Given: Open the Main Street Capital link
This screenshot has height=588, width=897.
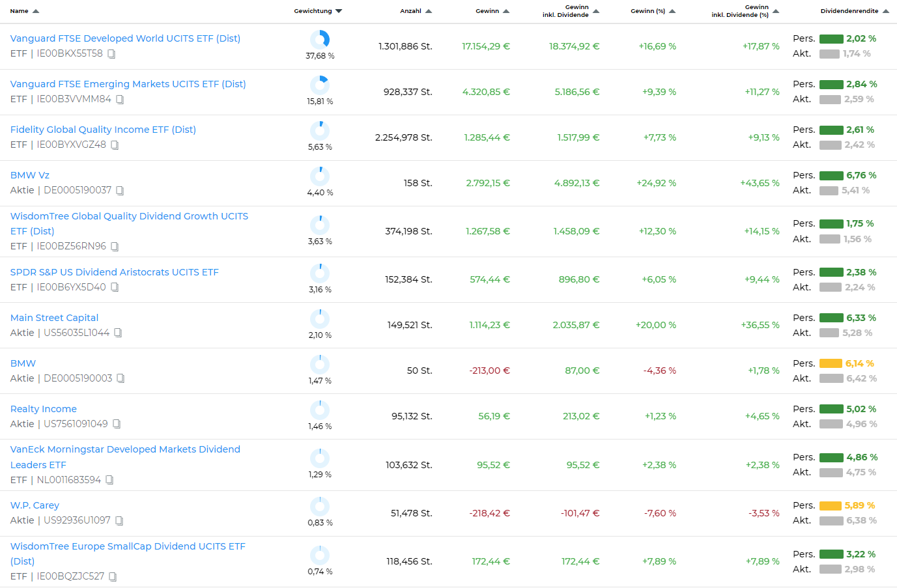Looking at the screenshot, I should point(55,318).
